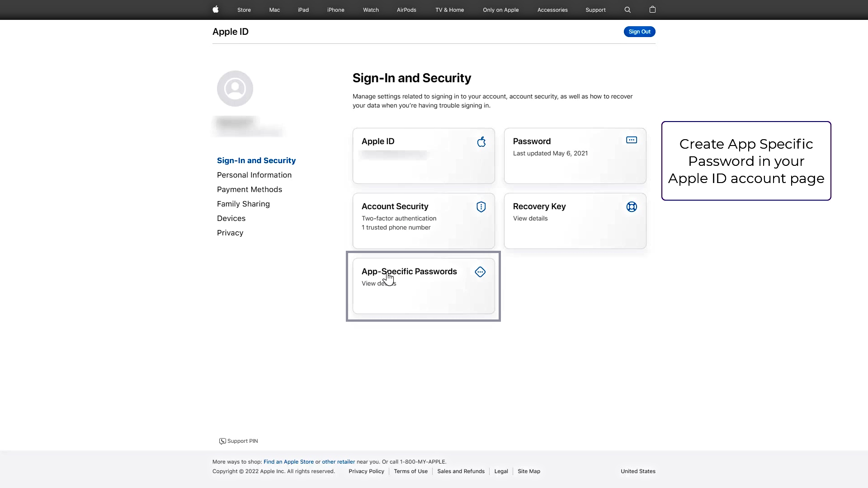Click the Find an Apple Store link
The height and width of the screenshot is (488, 868).
point(288,462)
